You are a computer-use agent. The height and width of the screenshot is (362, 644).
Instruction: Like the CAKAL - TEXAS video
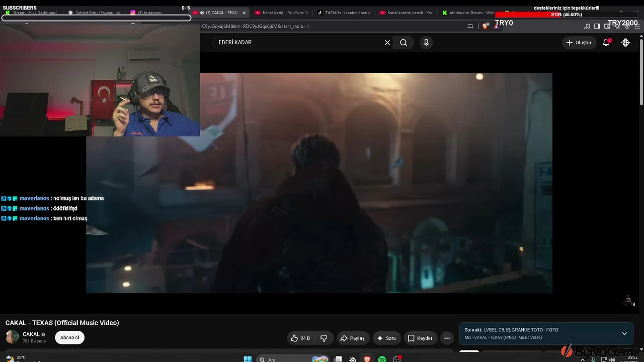pyautogui.click(x=300, y=338)
